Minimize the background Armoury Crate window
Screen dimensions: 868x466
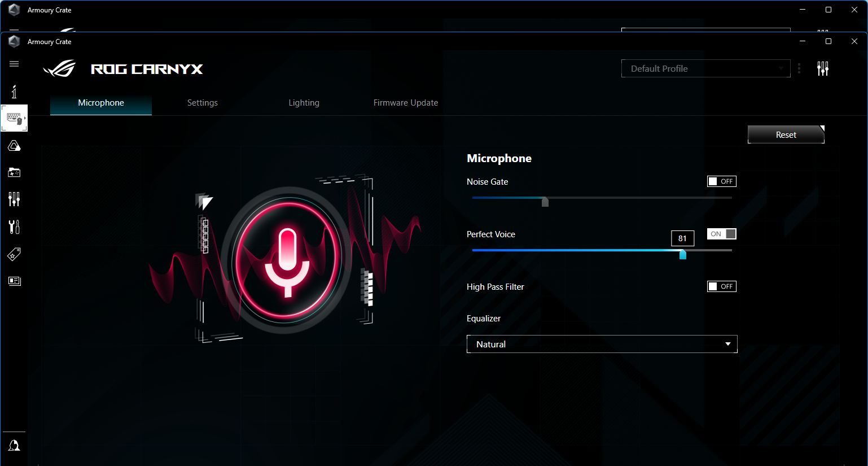(803, 10)
